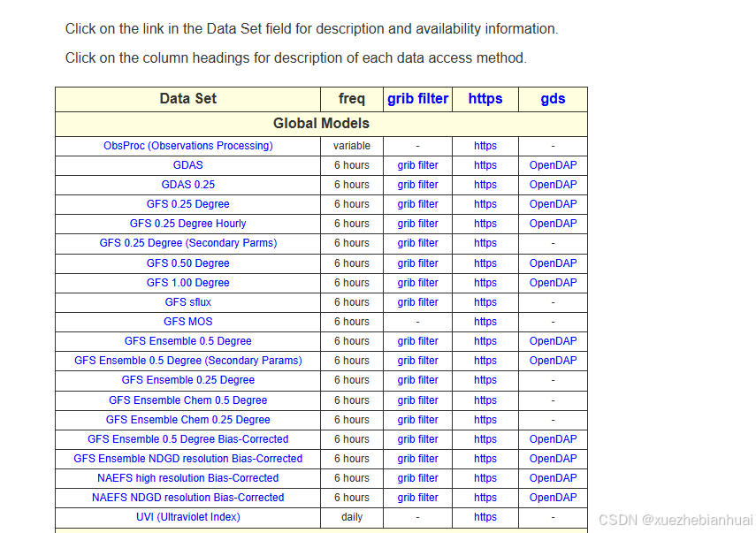Click the grib filter column heading
The height and width of the screenshot is (533, 756).
pyautogui.click(x=417, y=98)
